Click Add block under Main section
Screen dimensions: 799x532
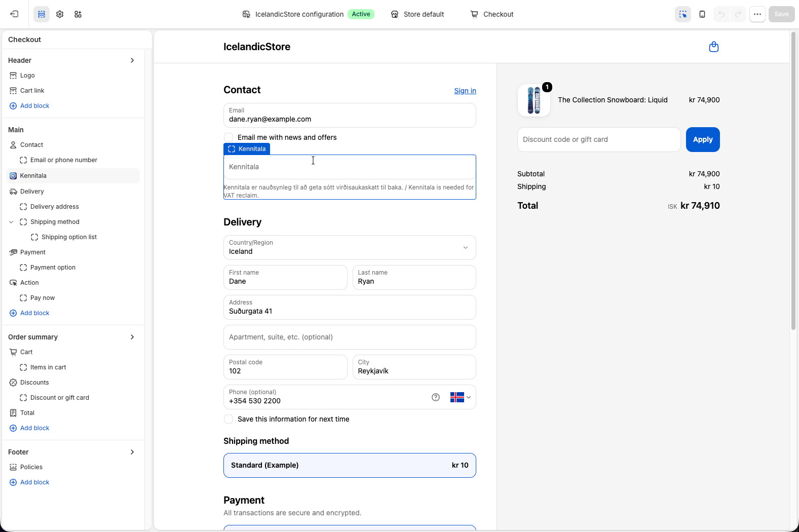pyautogui.click(x=29, y=313)
